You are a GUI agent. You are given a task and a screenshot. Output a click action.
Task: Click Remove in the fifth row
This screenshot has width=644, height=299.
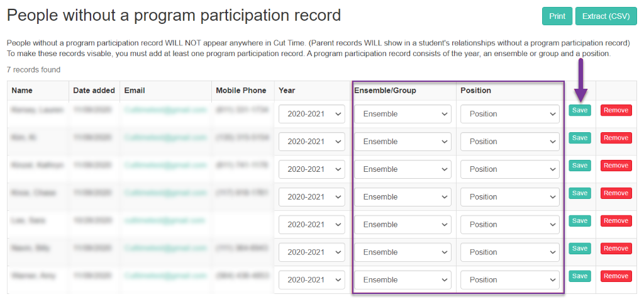coord(616,221)
